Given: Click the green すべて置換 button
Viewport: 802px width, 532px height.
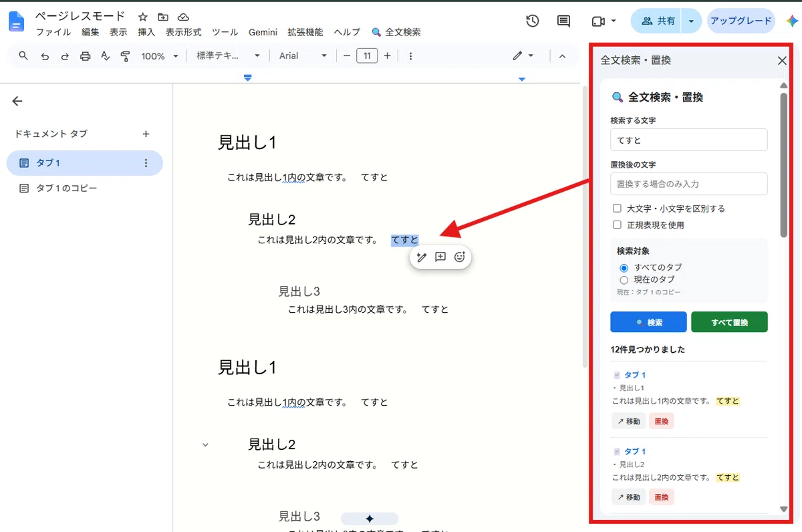Looking at the screenshot, I should pyautogui.click(x=729, y=322).
